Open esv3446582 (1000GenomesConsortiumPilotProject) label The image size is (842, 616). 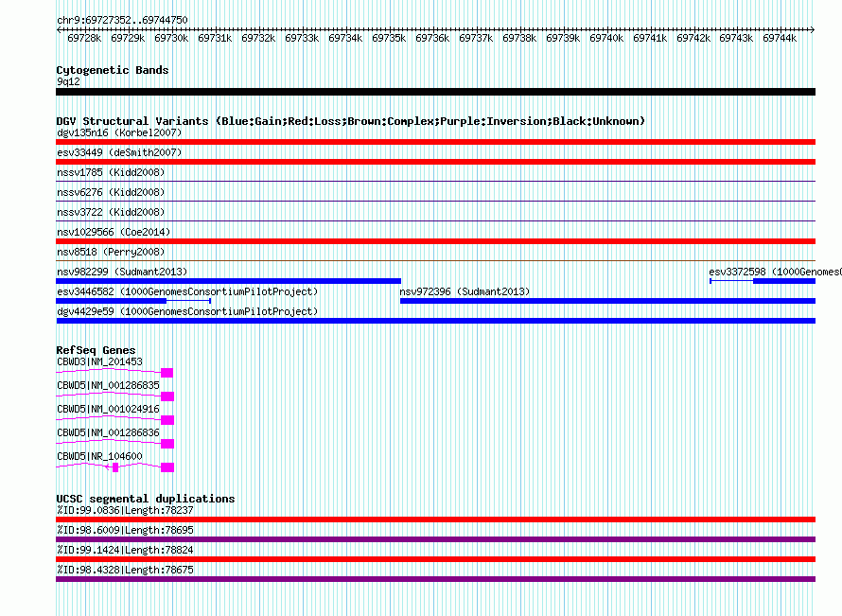pyautogui.click(x=187, y=291)
